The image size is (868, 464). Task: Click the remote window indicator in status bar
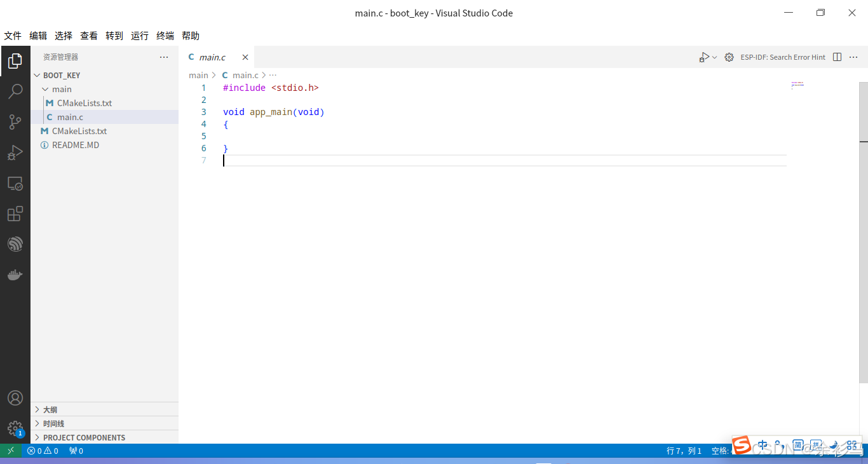(11, 451)
